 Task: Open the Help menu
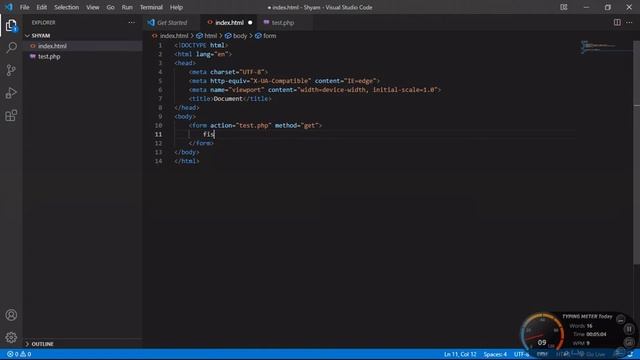pos(176,7)
